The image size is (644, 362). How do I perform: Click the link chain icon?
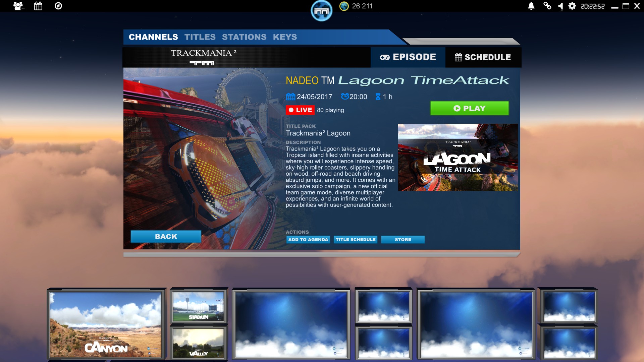coord(547,6)
